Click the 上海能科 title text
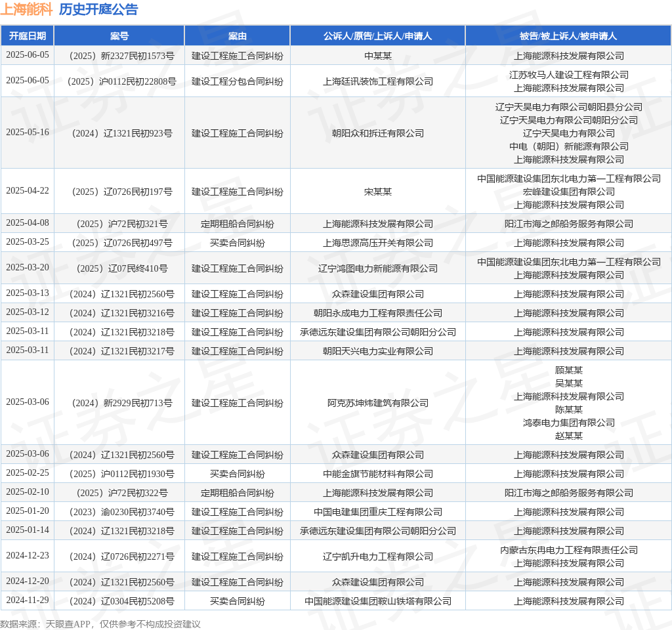This screenshot has width=672, height=630. pyautogui.click(x=26, y=9)
